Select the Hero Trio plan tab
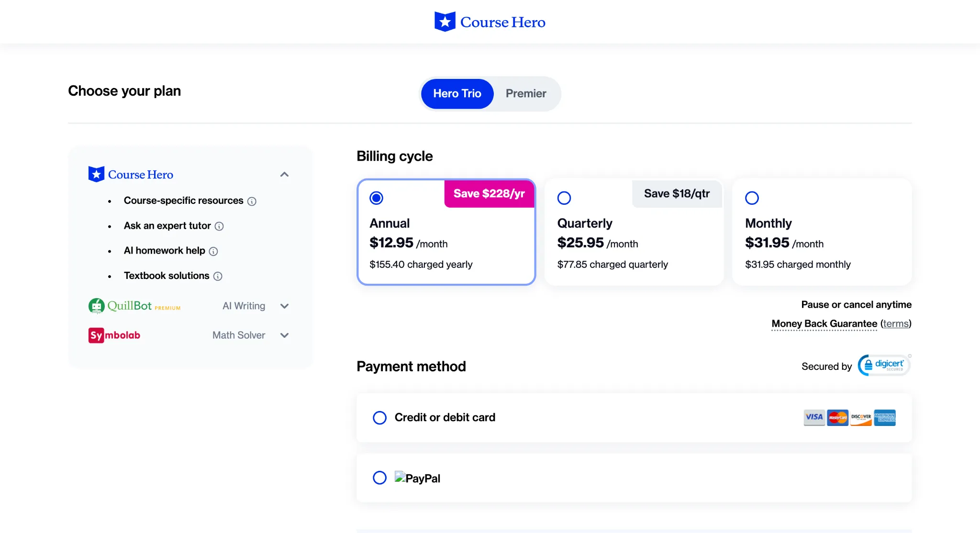 pos(457,93)
